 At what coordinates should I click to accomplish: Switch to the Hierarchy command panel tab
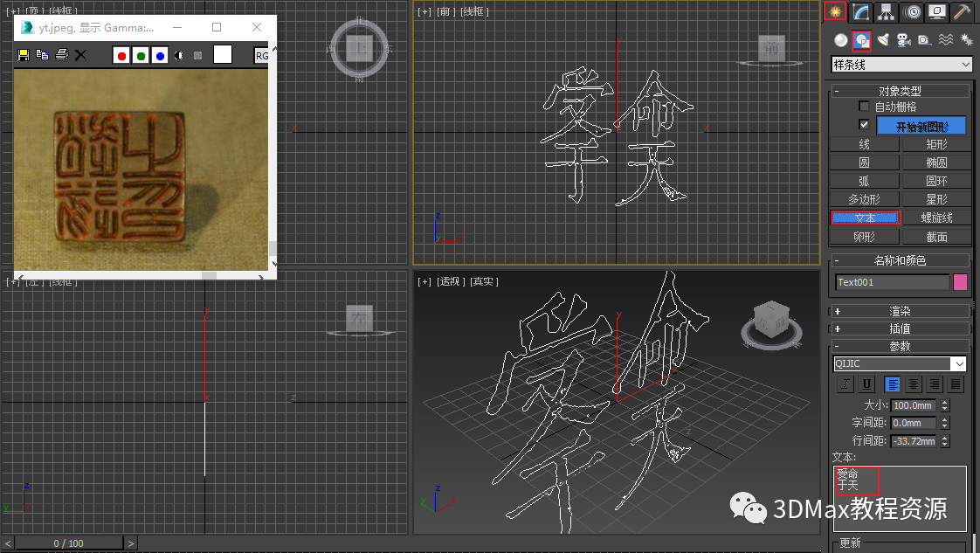tap(887, 11)
